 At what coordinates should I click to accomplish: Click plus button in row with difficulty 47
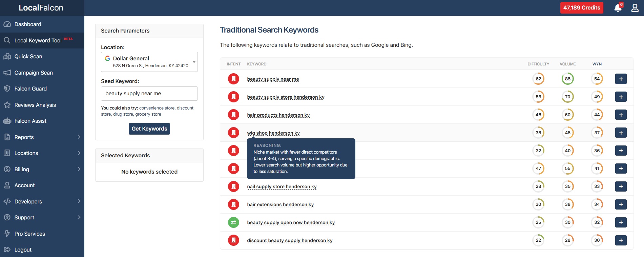click(621, 169)
